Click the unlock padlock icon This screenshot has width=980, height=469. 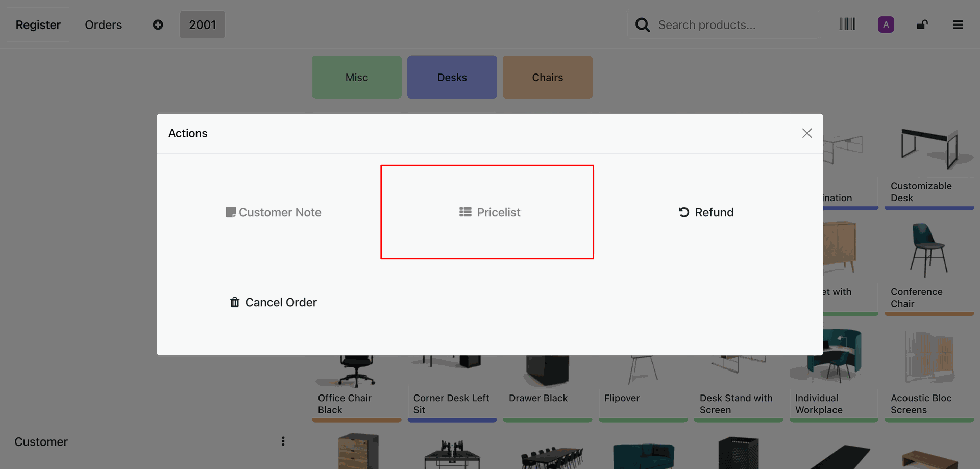[922, 24]
